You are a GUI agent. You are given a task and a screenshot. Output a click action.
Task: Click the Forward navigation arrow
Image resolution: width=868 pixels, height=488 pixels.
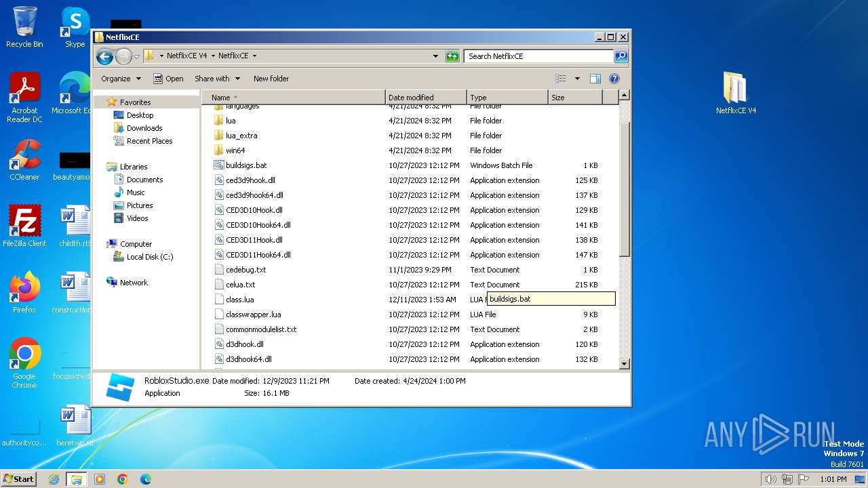pos(123,56)
